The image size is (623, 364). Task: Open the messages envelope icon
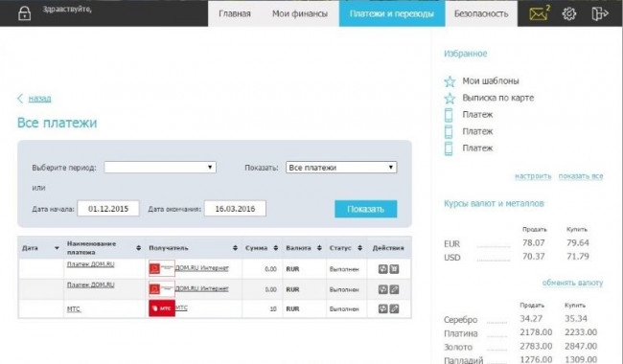click(x=540, y=13)
